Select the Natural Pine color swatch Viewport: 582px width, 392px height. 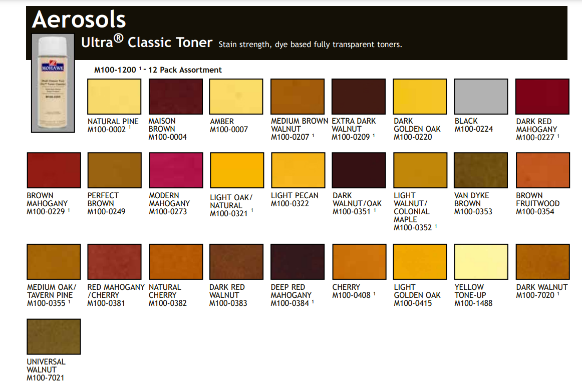[x=114, y=97]
